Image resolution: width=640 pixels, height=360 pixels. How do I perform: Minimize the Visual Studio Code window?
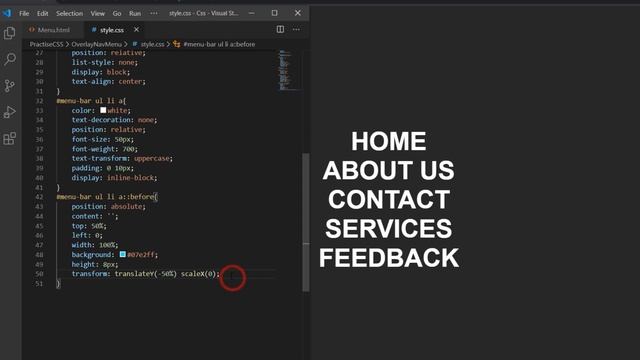(252, 13)
